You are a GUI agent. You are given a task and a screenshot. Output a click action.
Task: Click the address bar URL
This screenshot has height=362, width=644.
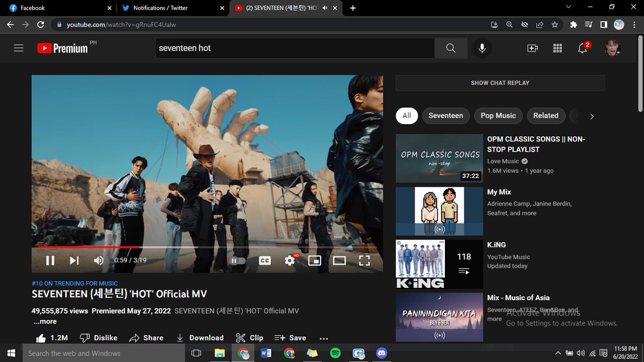click(121, 25)
